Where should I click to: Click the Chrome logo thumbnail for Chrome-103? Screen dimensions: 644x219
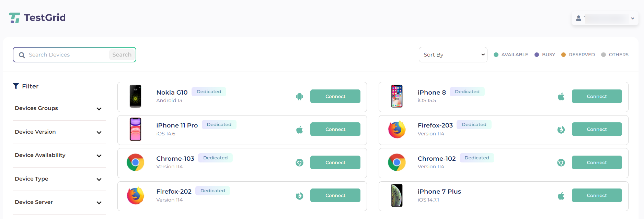coord(135,162)
